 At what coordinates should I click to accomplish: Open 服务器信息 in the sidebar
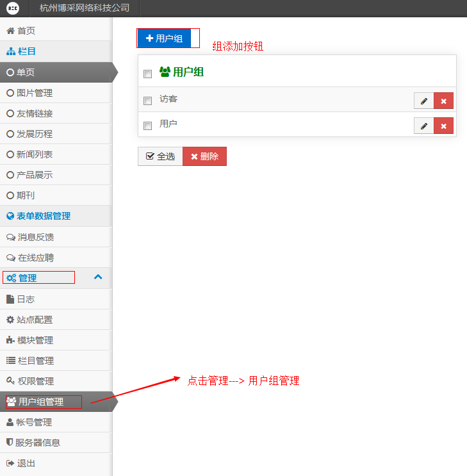point(38,443)
